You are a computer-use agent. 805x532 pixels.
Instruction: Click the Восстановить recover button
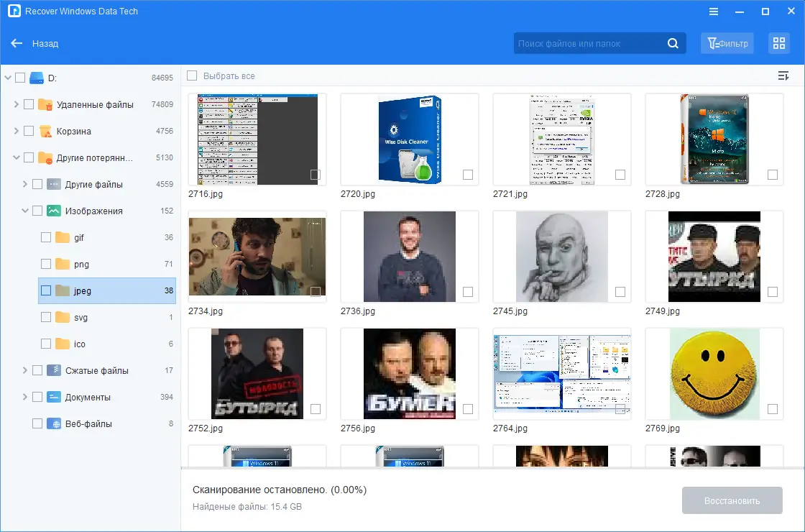coord(732,500)
